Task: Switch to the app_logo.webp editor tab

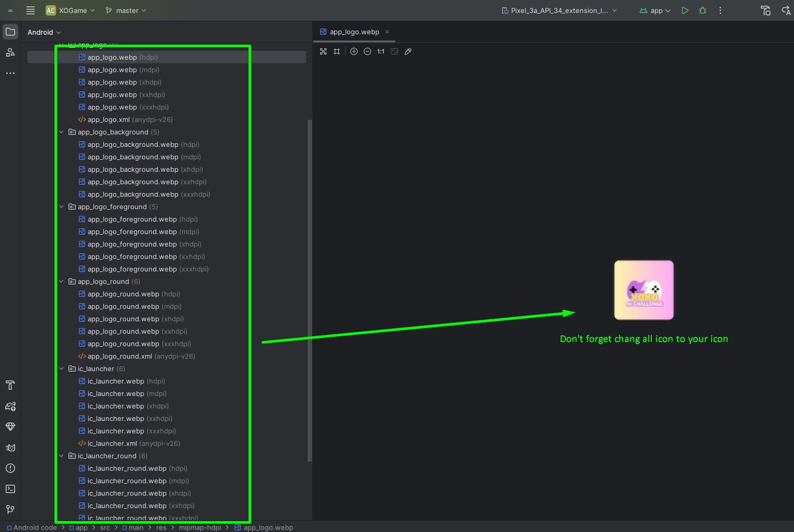Action: pos(354,32)
